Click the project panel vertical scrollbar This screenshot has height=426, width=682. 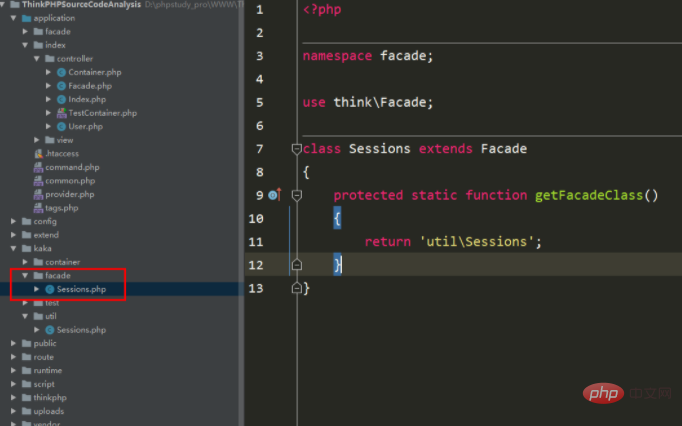point(241,213)
